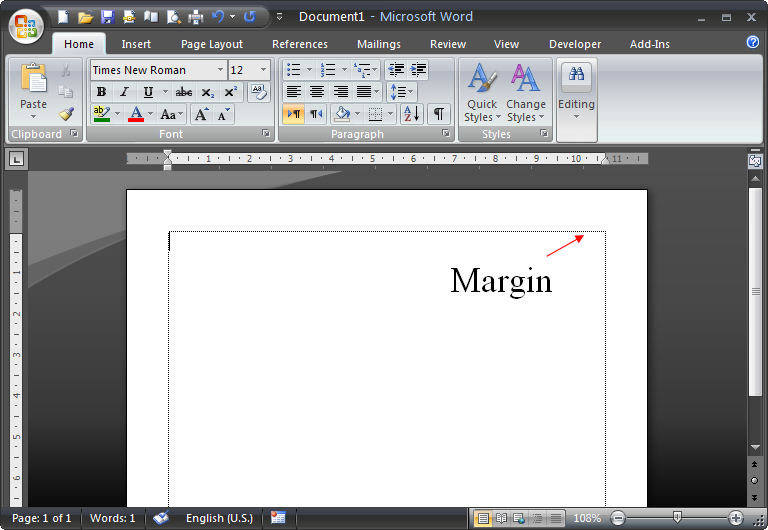Screen dimensions: 768x530
Task: Click the 108% zoom level button
Action: point(587,518)
